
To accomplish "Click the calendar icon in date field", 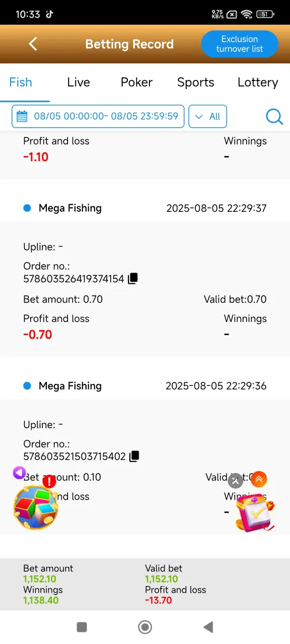I will (x=22, y=117).
